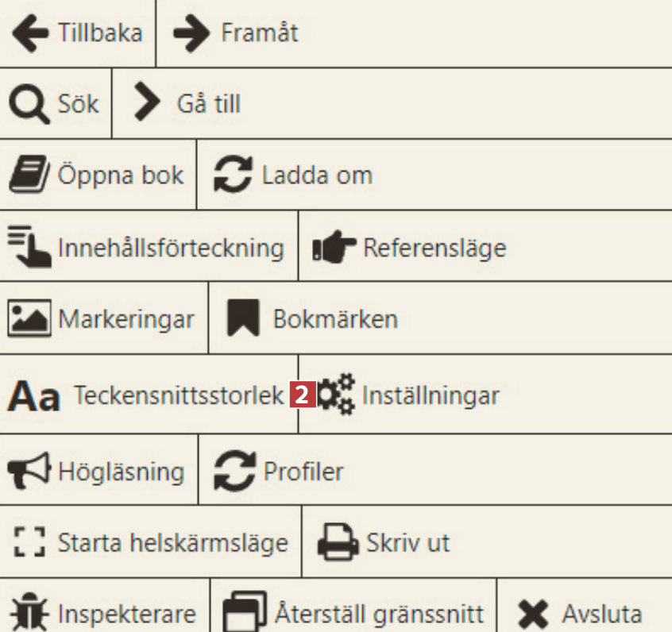Click the Markeringar image icon

click(29, 318)
